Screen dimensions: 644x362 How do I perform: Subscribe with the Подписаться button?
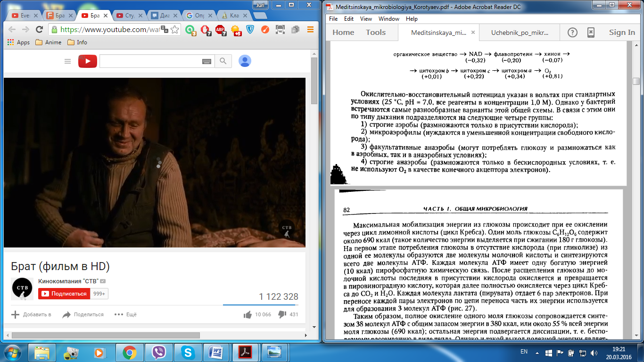tap(64, 294)
